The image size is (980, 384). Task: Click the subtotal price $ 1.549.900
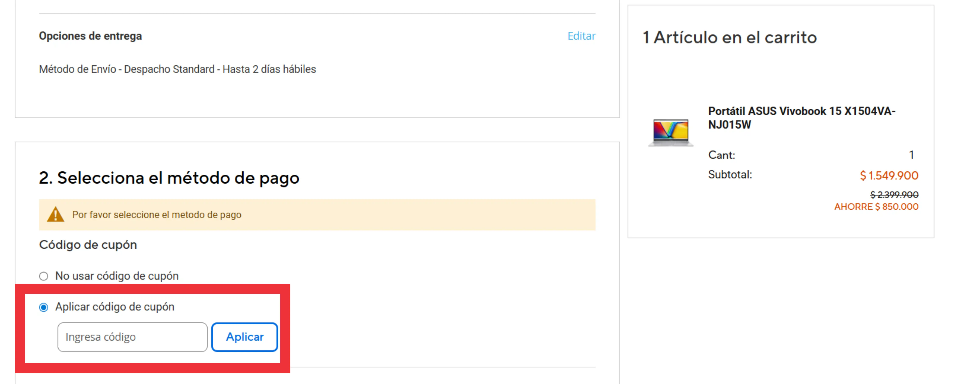tap(889, 176)
